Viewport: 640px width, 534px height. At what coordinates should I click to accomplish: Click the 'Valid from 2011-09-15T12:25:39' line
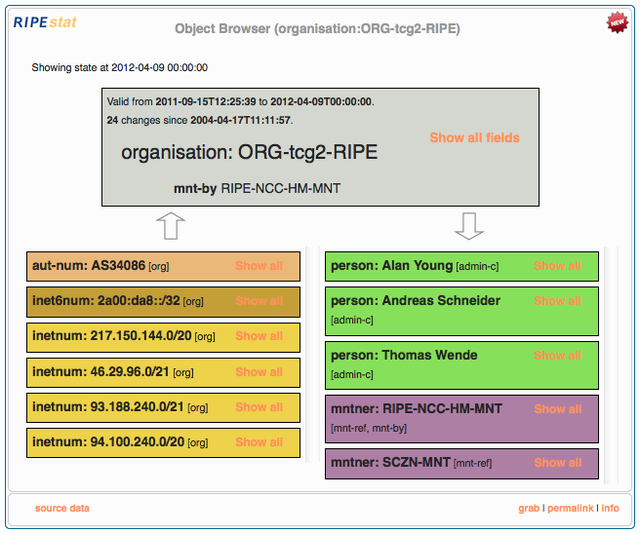(240, 102)
